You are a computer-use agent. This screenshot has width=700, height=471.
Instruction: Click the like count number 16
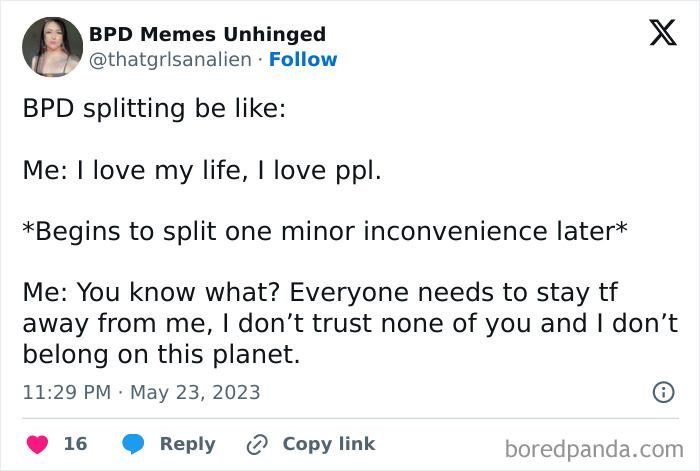pos(75,444)
